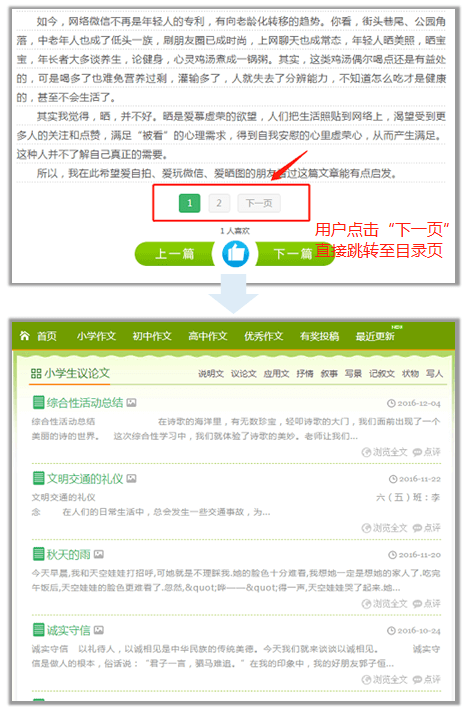Screen dimensions: 475x710
Task: Select current page number 1 button
Action: tap(190, 203)
